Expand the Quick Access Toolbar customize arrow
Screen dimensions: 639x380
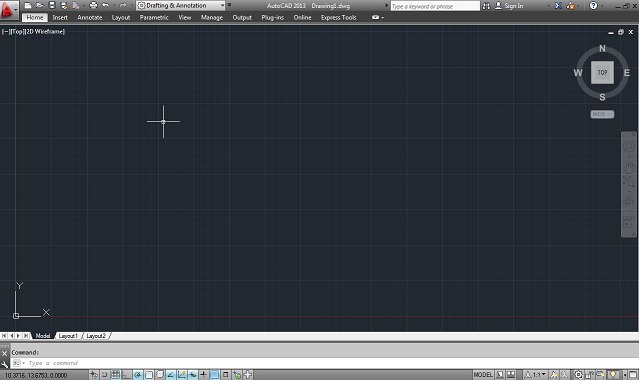[x=229, y=5]
